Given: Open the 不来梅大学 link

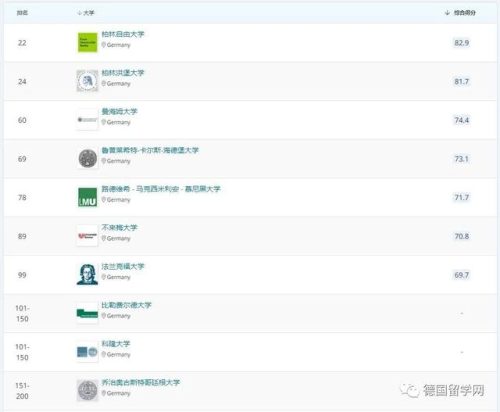Looking at the screenshot, I should pos(119,227).
